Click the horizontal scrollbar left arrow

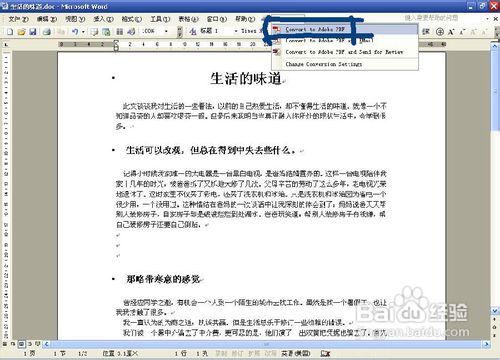[47, 343]
